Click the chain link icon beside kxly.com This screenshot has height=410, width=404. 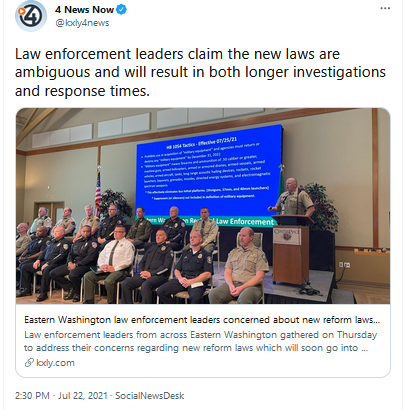pos(29,362)
